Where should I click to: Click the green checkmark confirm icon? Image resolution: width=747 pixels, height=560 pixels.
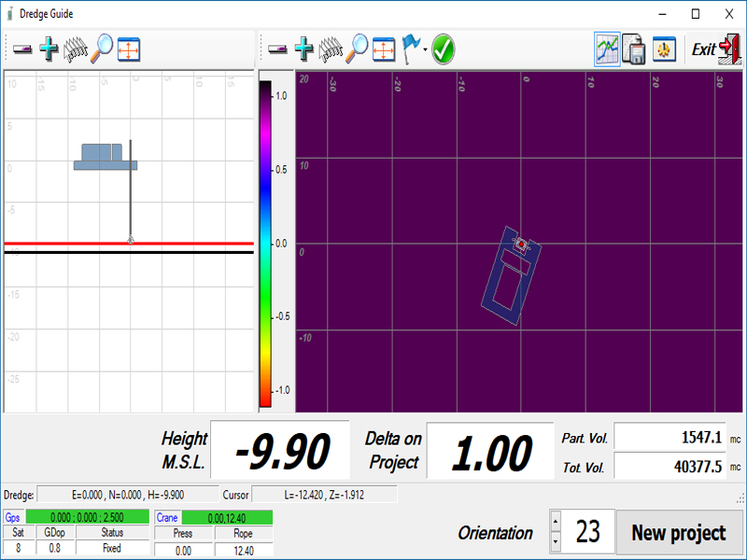tap(443, 49)
